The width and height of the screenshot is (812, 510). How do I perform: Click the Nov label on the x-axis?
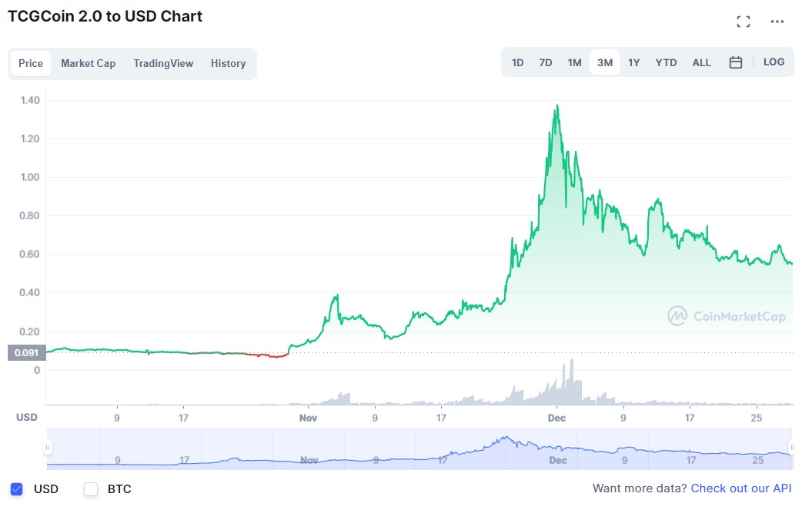click(308, 418)
